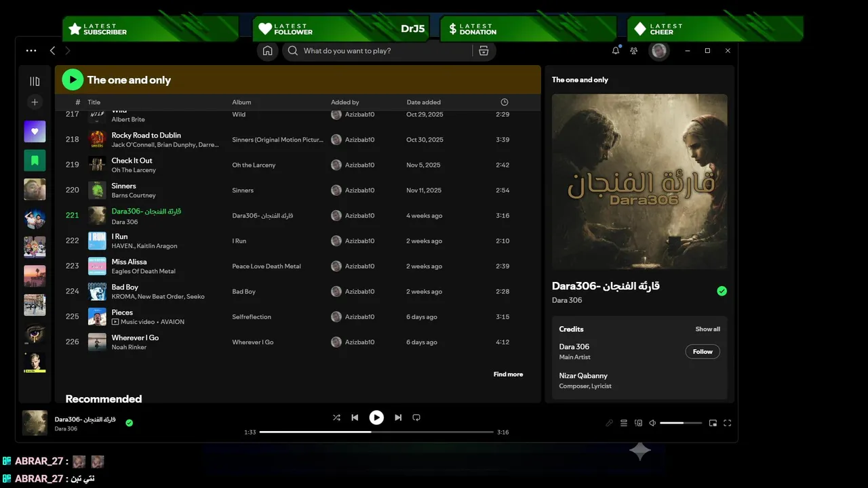This screenshot has height=488, width=868.
Task: Open the profile avatar menu
Action: pyautogui.click(x=658, y=51)
